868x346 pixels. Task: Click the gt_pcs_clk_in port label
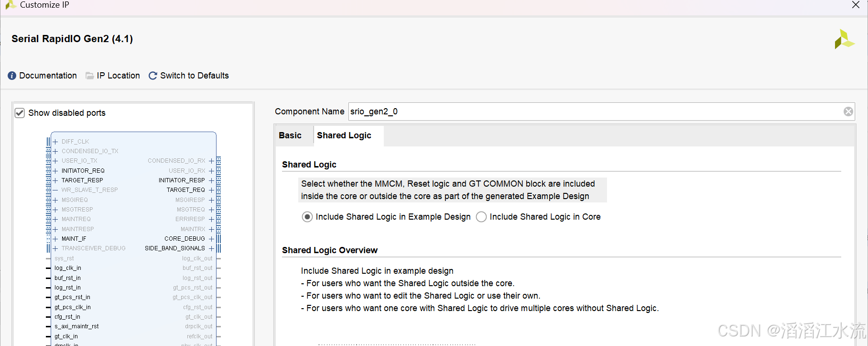(x=73, y=307)
